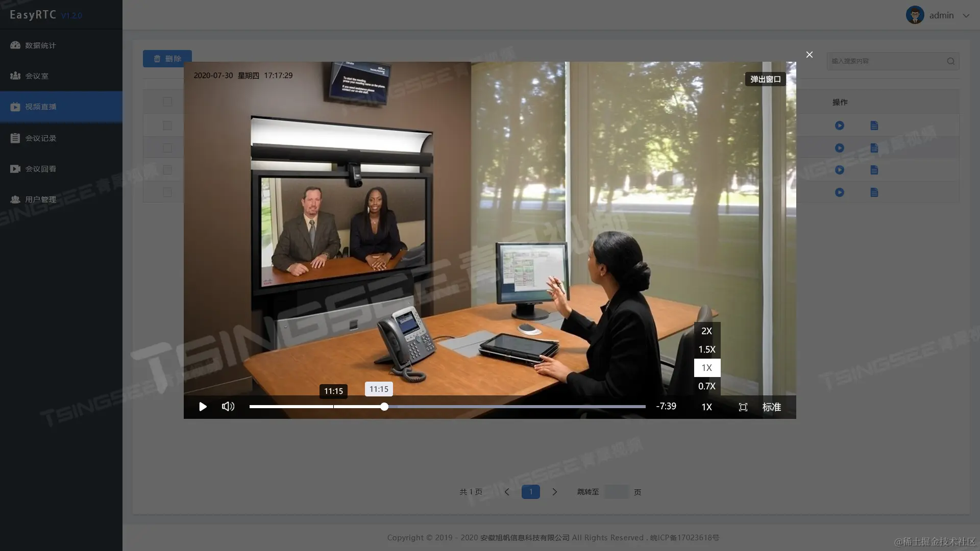Click play icon in fourth table row
Screen dimensions: 980x551
[840, 192]
